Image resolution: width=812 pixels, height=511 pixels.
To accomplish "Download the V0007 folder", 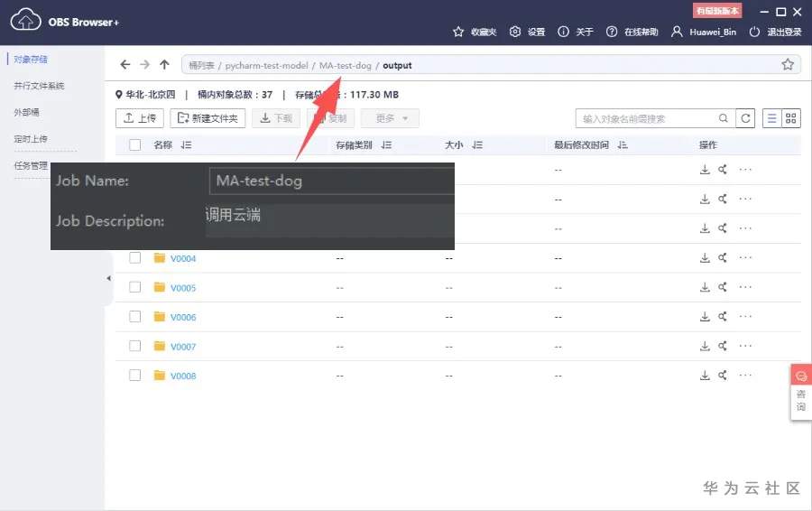I will pyautogui.click(x=705, y=346).
